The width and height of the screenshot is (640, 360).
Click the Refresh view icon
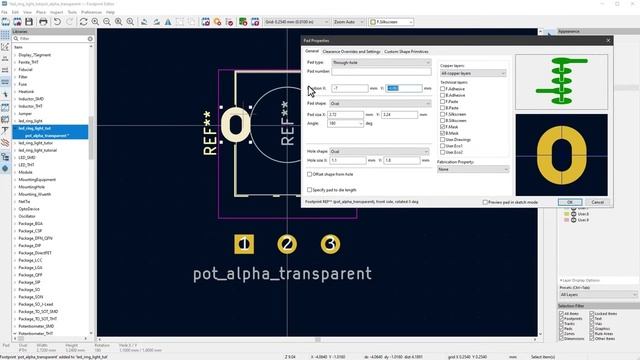tap(84, 22)
